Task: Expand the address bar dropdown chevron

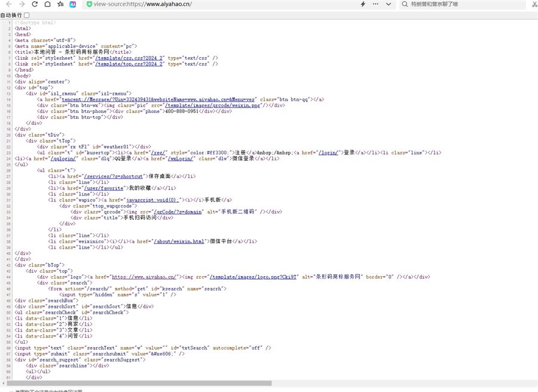Action: [389, 4]
